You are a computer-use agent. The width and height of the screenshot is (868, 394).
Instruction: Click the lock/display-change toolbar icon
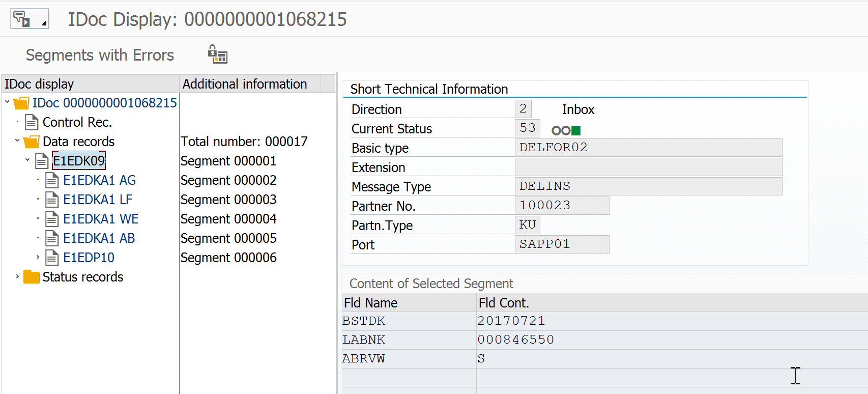pos(217,54)
